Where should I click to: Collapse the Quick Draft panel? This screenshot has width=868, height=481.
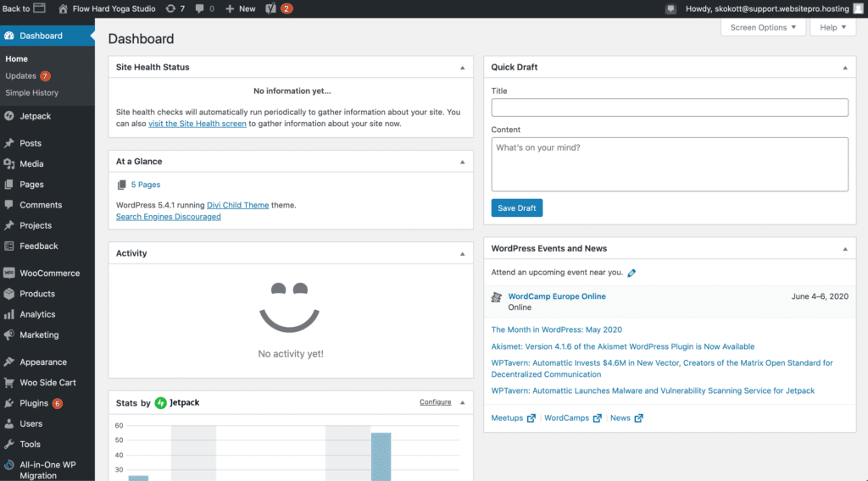(x=844, y=67)
